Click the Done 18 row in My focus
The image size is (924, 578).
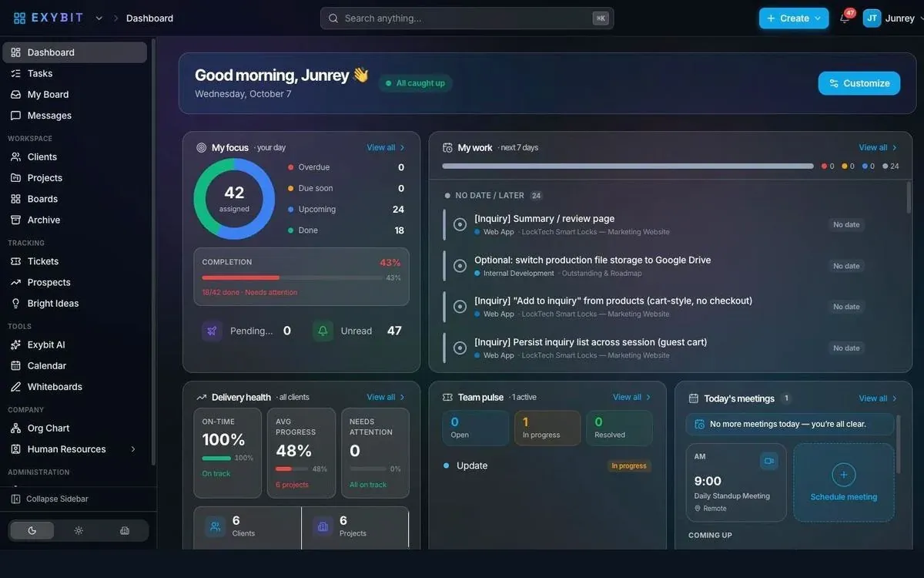(x=346, y=230)
